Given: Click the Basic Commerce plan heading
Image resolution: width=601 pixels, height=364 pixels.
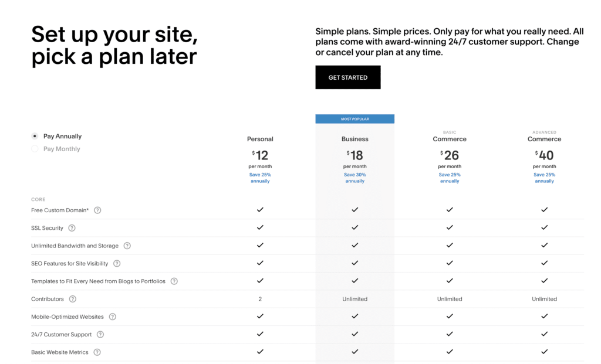Looking at the screenshot, I should pos(450,139).
